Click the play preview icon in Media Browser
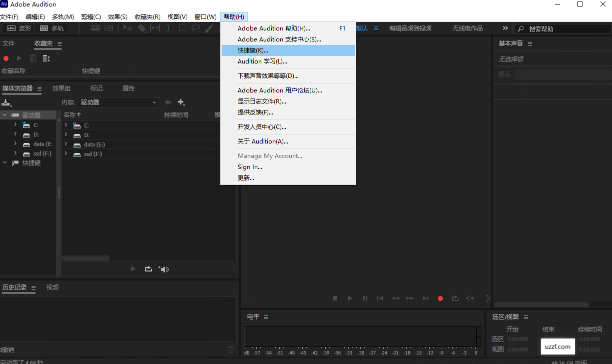This screenshot has width=612, height=364. click(133, 269)
